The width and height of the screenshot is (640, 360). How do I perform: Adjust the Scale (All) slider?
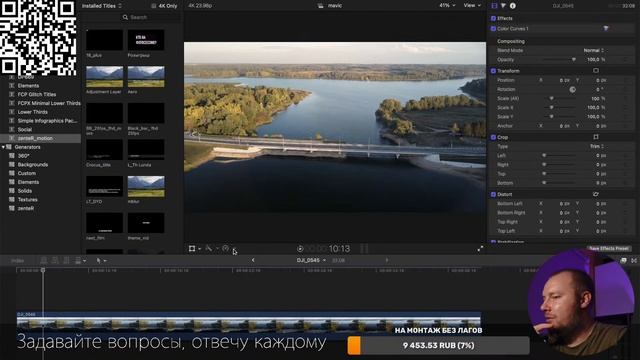click(560, 98)
